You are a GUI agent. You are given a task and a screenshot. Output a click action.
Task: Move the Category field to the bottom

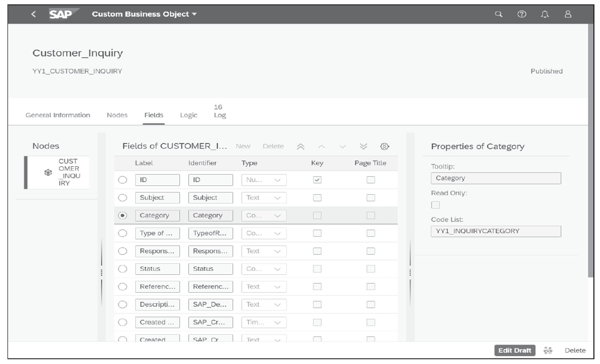tap(363, 147)
